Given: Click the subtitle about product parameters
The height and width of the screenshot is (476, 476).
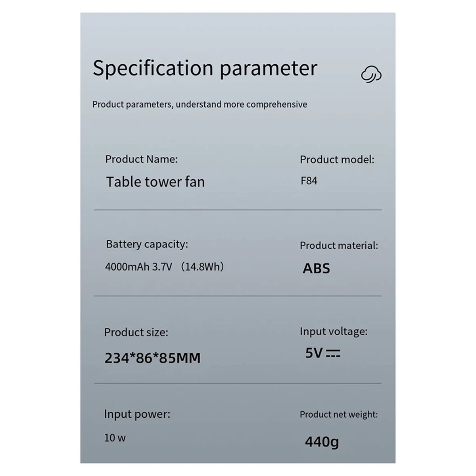Looking at the screenshot, I should click(x=200, y=104).
